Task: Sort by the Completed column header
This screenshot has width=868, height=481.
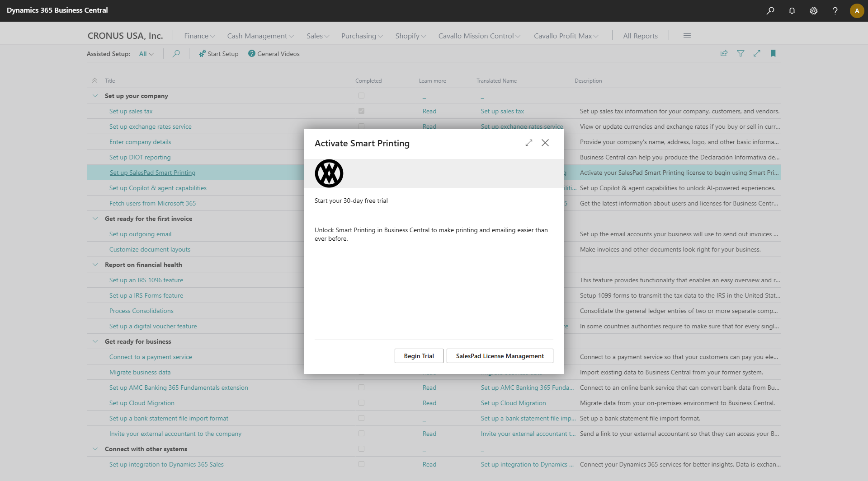Action: [368, 80]
